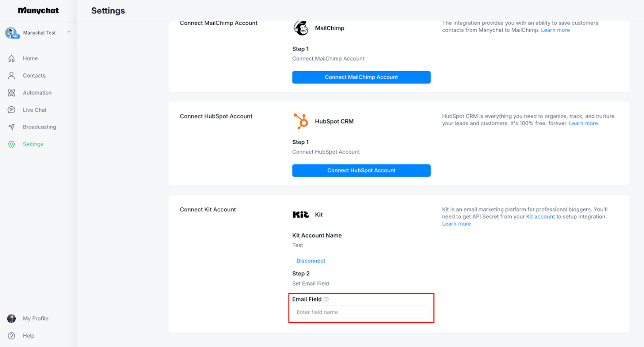Screen dimensions: 644x347
Task: Go to the Broadcasting section
Action: point(39,127)
